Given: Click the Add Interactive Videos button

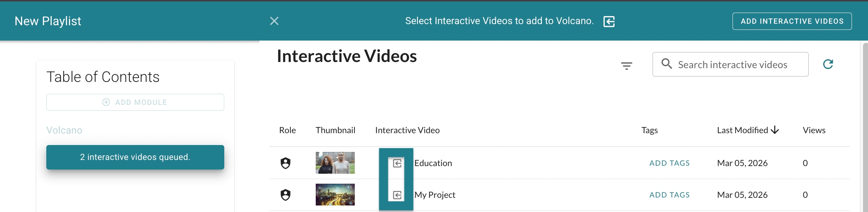Looking at the screenshot, I should point(792,21).
